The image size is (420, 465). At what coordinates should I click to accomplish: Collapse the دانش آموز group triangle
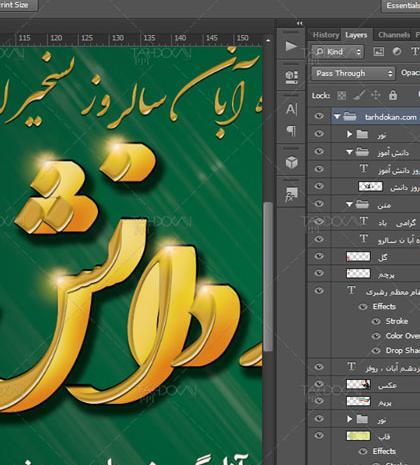click(x=349, y=152)
